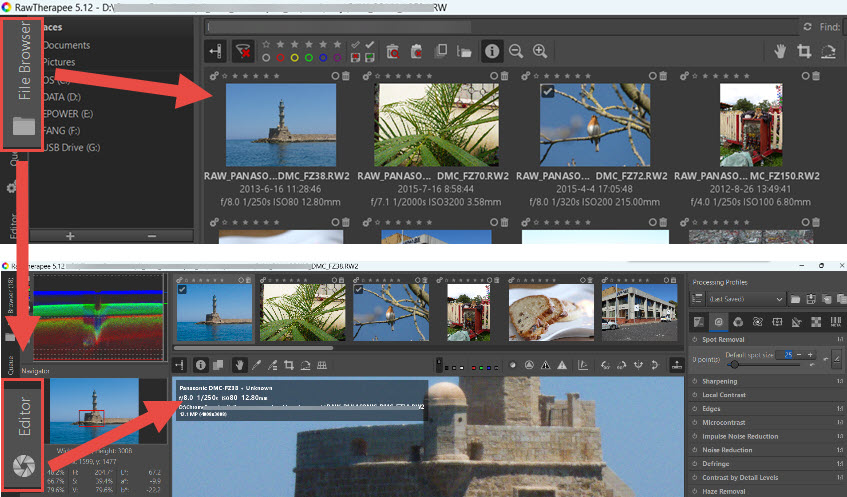The width and height of the screenshot is (847, 497).
Task: Select the crop tool in editor toolbar
Action: (x=289, y=365)
